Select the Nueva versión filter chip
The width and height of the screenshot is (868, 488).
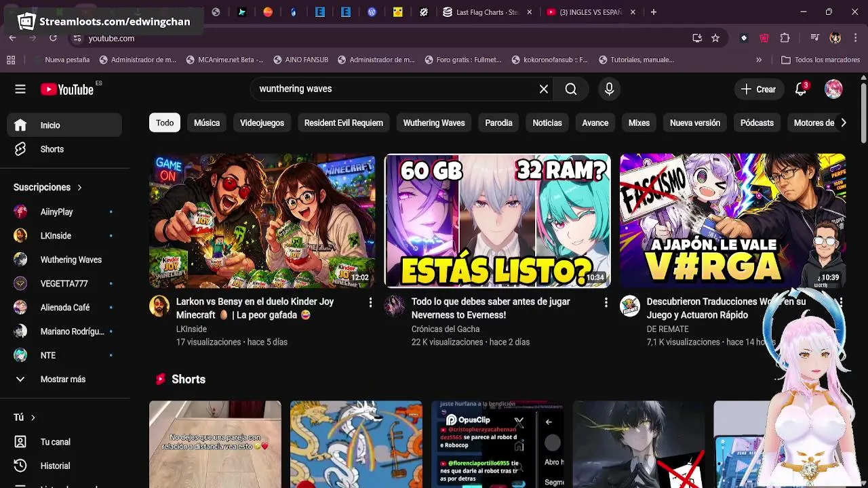[695, 123]
